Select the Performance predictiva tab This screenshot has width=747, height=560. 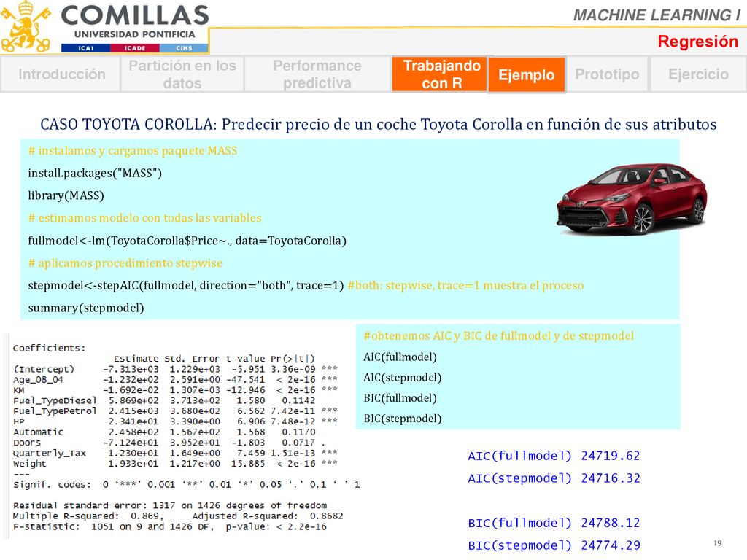[317, 74]
